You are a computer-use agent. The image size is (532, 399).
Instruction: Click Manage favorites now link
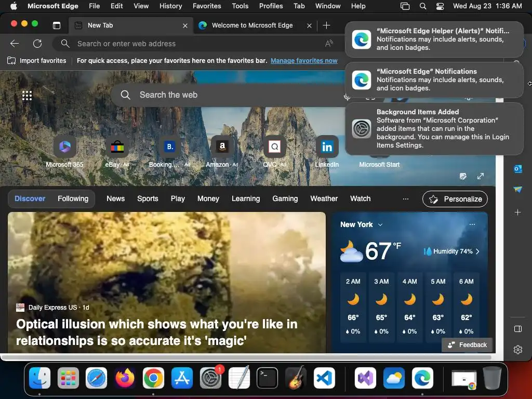tap(304, 61)
